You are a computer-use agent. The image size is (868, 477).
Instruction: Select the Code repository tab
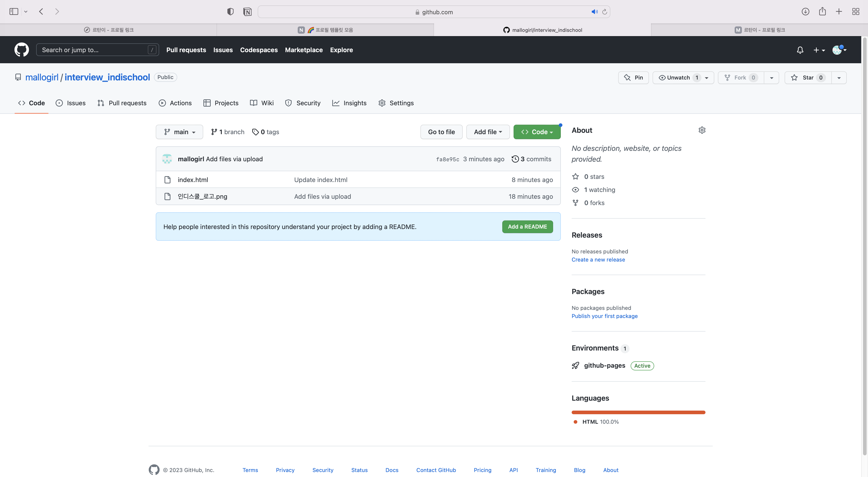click(x=31, y=103)
